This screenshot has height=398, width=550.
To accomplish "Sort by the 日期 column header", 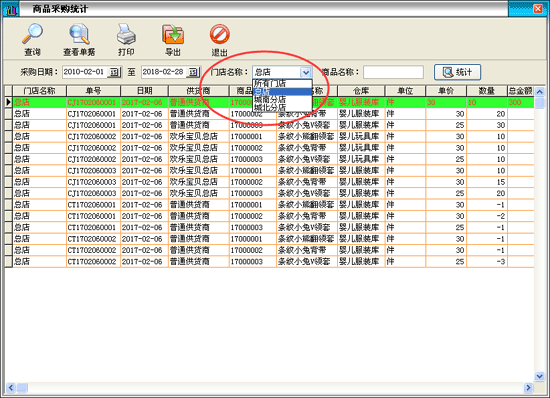I will [144, 91].
